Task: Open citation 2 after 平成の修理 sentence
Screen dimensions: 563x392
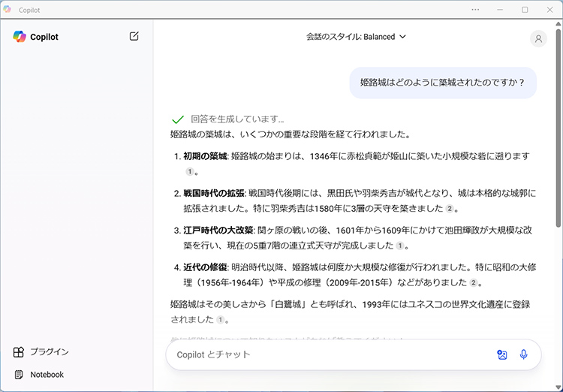Action: click(x=474, y=283)
